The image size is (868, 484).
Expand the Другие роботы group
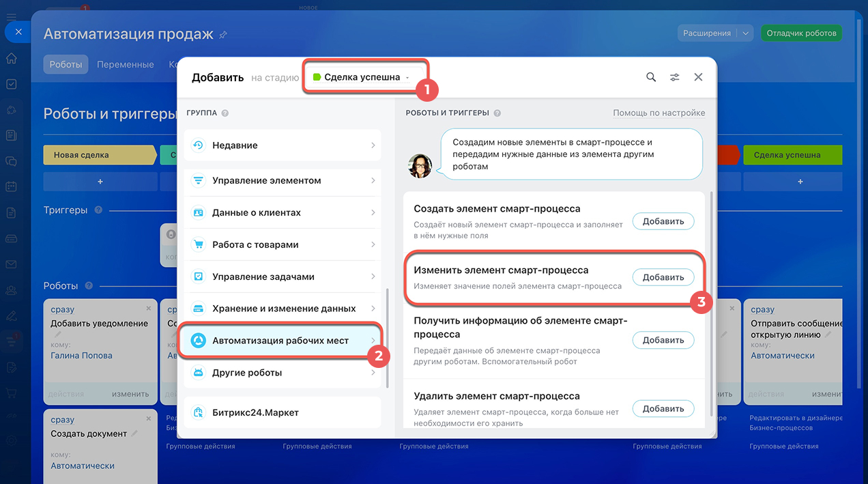pyautogui.click(x=283, y=373)
